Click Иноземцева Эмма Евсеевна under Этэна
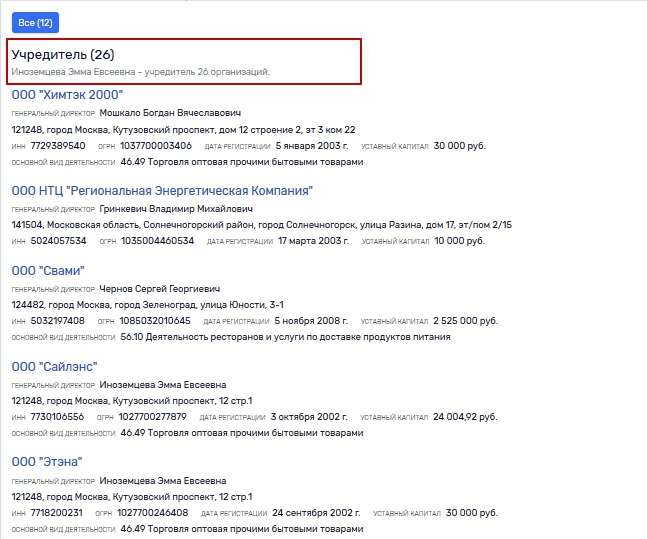 tap(163, 481)
